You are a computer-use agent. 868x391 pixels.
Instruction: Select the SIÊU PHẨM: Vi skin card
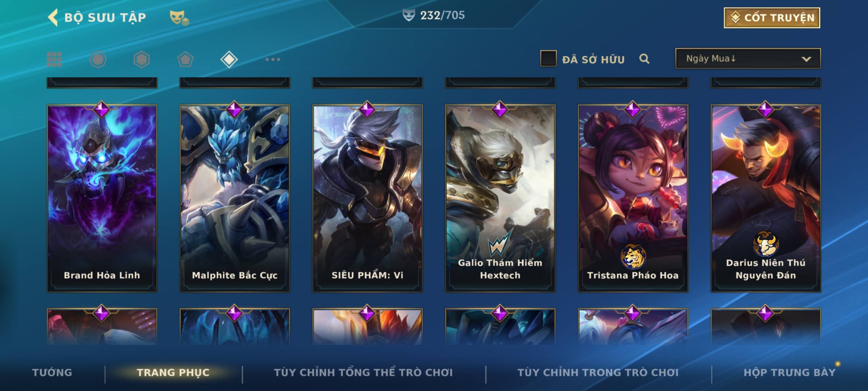tap(367, 198)
